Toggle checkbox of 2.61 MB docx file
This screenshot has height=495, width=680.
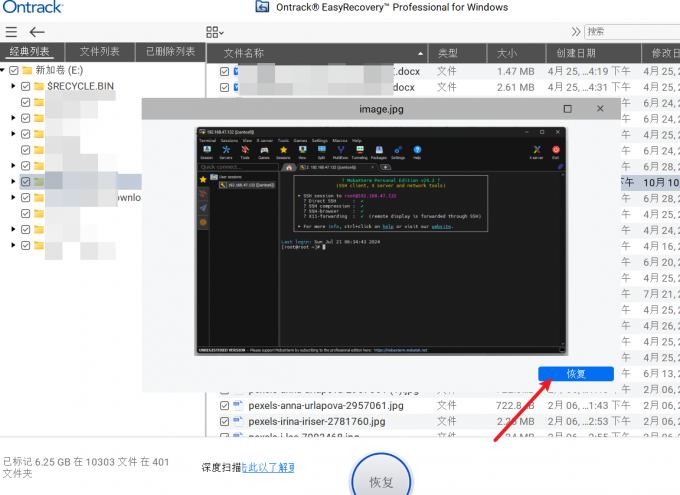[x=224, y=88]
